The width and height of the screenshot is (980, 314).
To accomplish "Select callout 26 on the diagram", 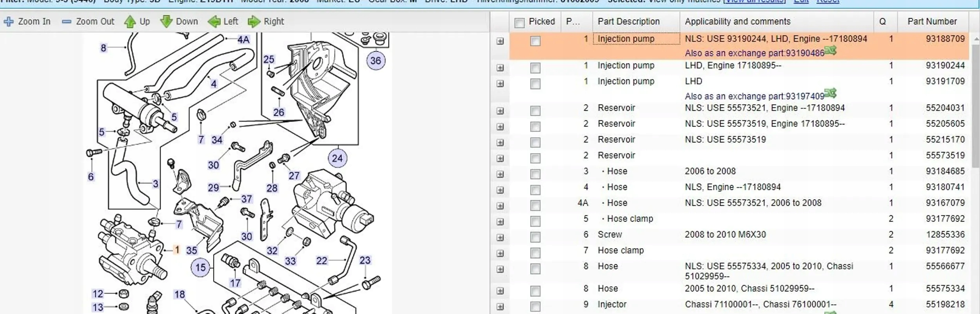I will [279, 112].
